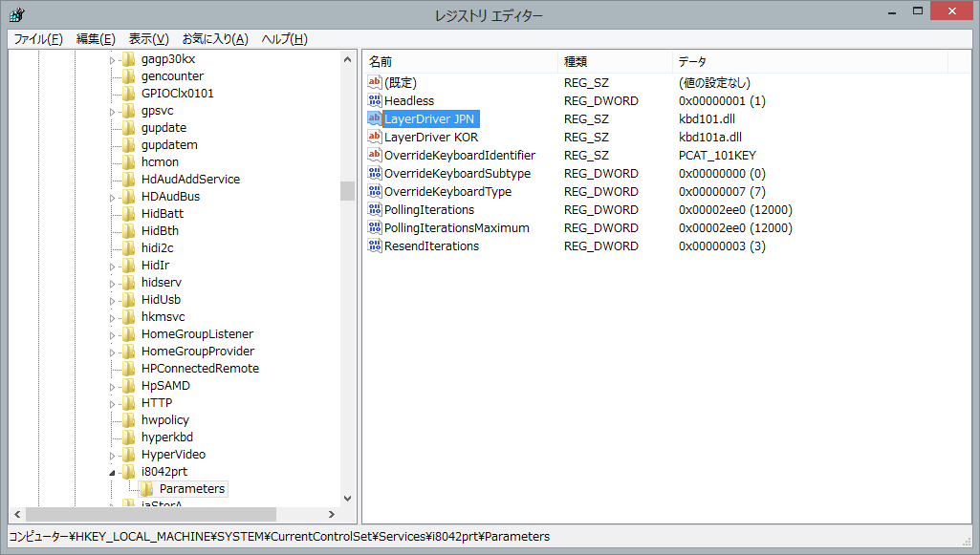Collapse the i8042prt tree node
Viewport: 980px width, 555px height.
(x=112, y=472)
